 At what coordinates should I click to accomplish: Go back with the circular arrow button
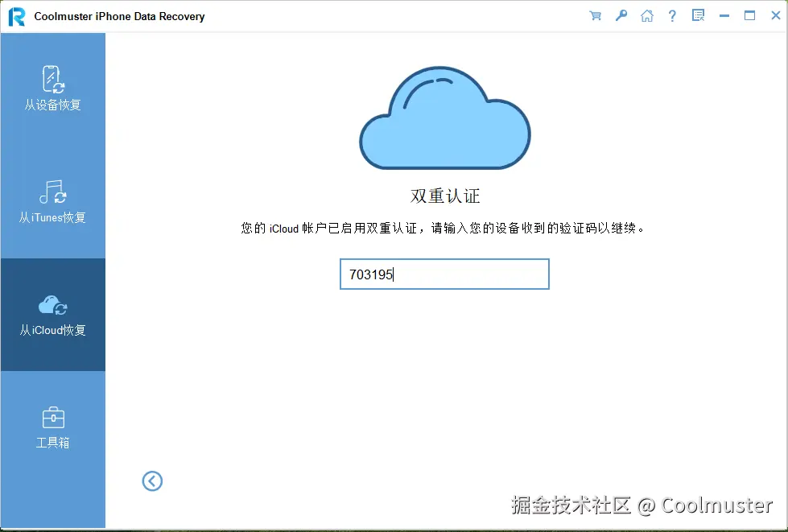pyautogui.click(x=152, y=481)
